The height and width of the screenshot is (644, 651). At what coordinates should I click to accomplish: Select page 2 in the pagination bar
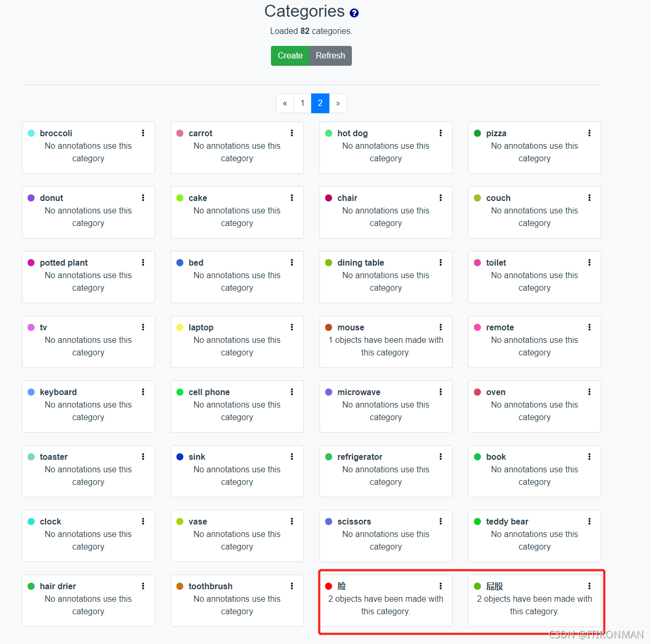pyautogui.click(x=320, y=103)
